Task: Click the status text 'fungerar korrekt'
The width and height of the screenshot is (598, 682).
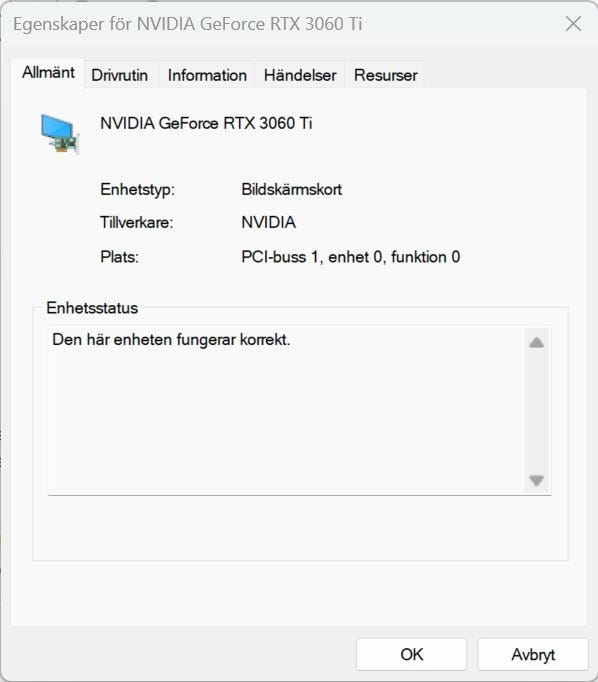Action: pyautogui.click(x=233, y=340)
